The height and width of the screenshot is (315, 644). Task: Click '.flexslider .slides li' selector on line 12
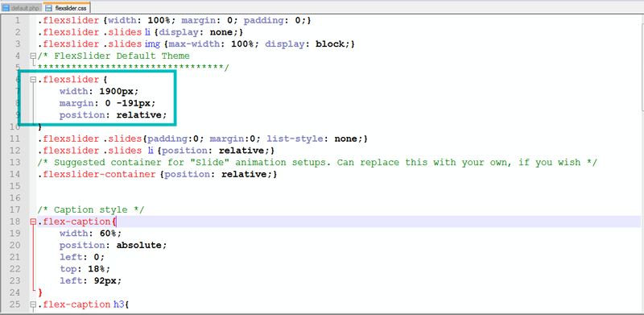tap(97, 151)
